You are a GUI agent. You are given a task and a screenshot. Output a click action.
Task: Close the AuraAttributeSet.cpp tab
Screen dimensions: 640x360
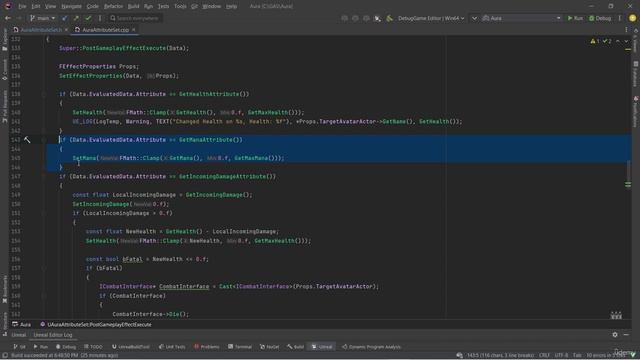coord(133,30)
